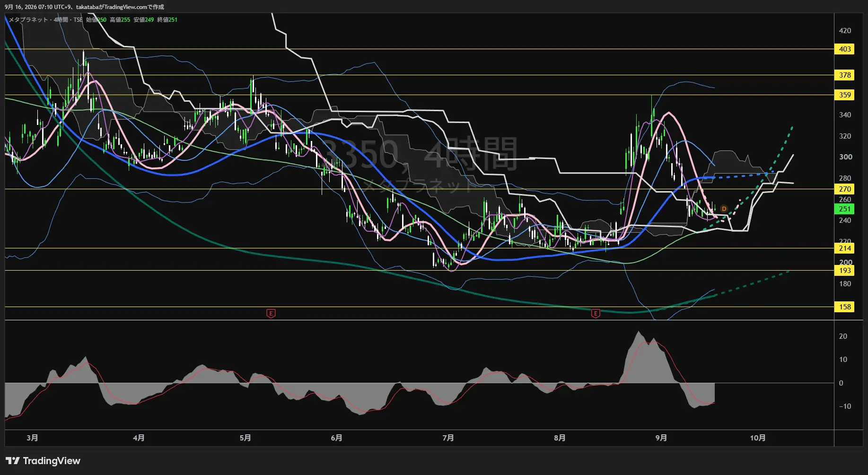868x475 pixels.
Task: Click the green 251 current price label
Action: (845, 209)
